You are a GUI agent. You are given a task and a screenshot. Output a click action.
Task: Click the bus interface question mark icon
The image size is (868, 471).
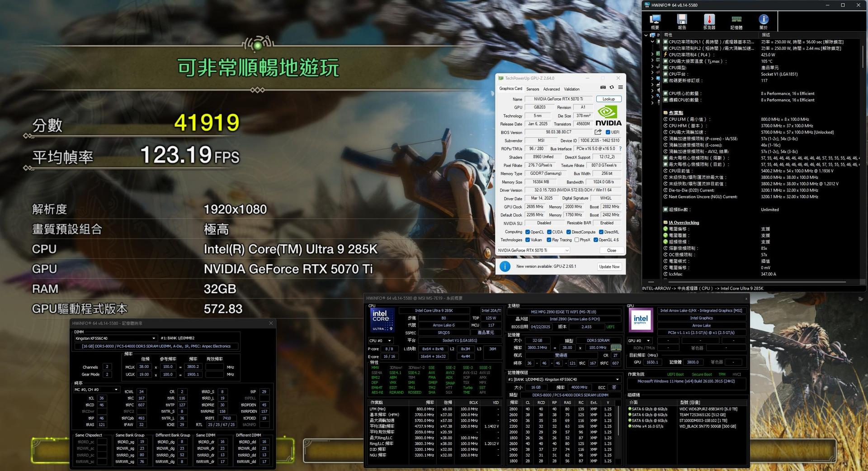[620, 148]
